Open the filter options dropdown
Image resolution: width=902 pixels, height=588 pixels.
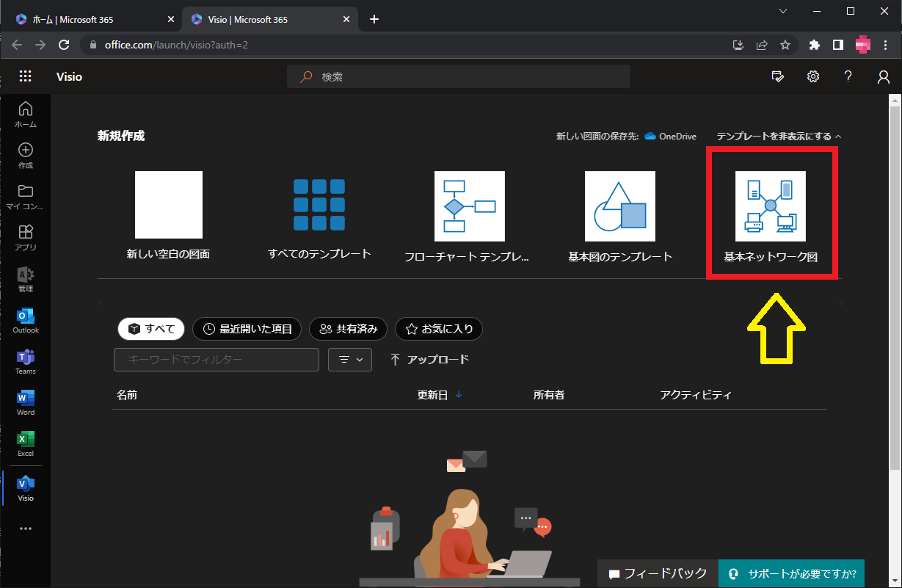[x=351, y=360]
